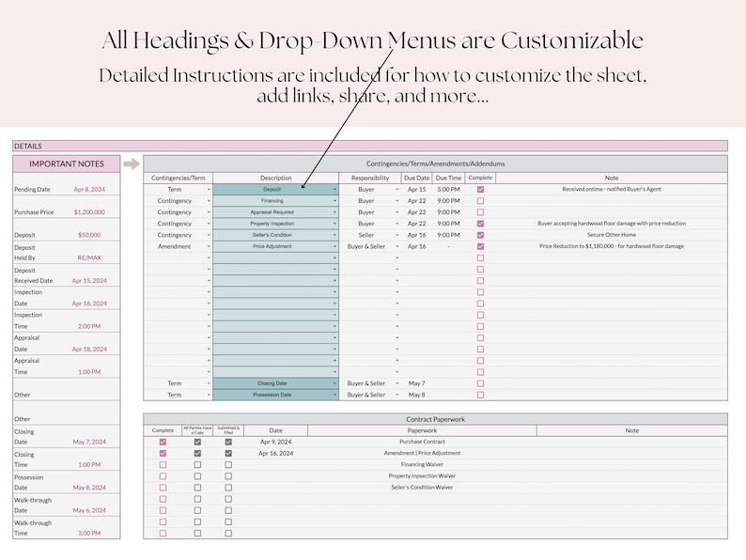
Task: Check All Parties Have a Copy for Property Inspection Waiver
Action: (197, 476)
